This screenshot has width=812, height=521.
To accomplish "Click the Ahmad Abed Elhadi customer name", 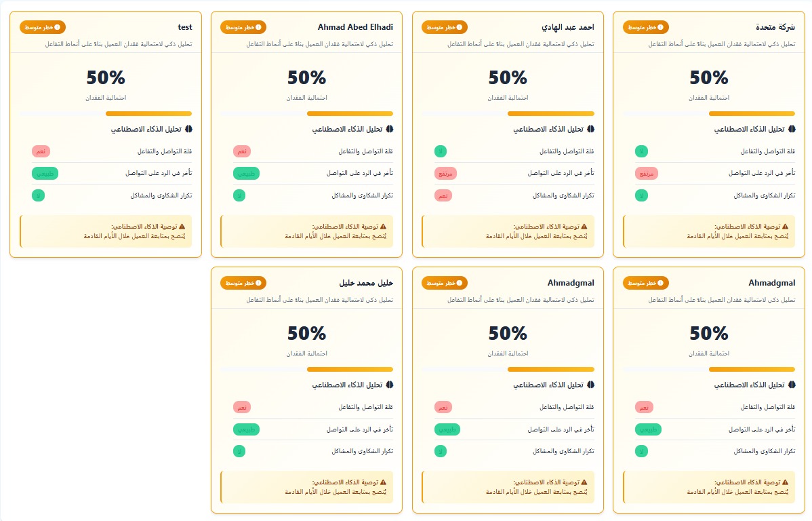I will click(354, 27).
